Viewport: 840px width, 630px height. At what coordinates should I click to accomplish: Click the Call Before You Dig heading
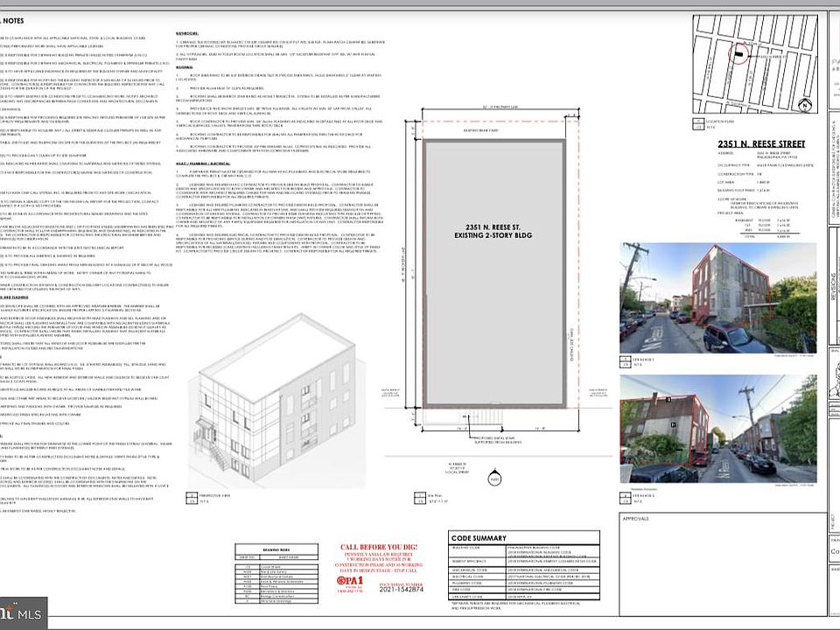tap(379, 548)
